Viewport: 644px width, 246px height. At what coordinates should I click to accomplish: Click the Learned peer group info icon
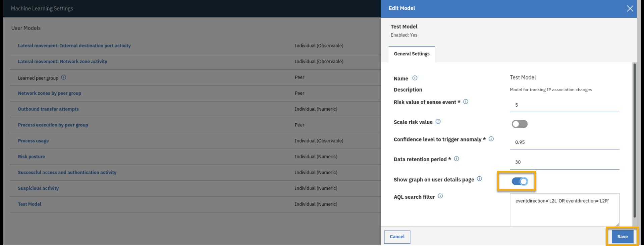click(63, 77)
